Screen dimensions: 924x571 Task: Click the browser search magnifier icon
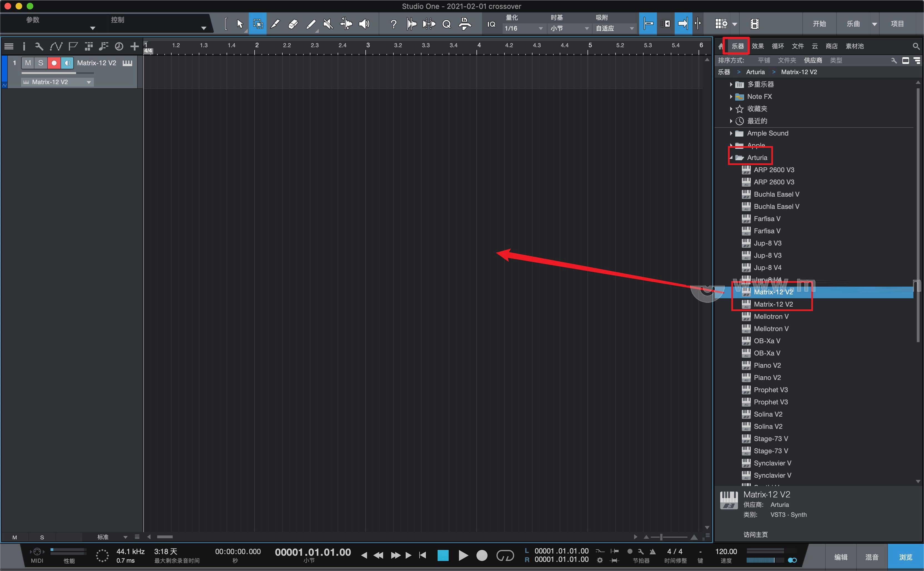(916, 46)
